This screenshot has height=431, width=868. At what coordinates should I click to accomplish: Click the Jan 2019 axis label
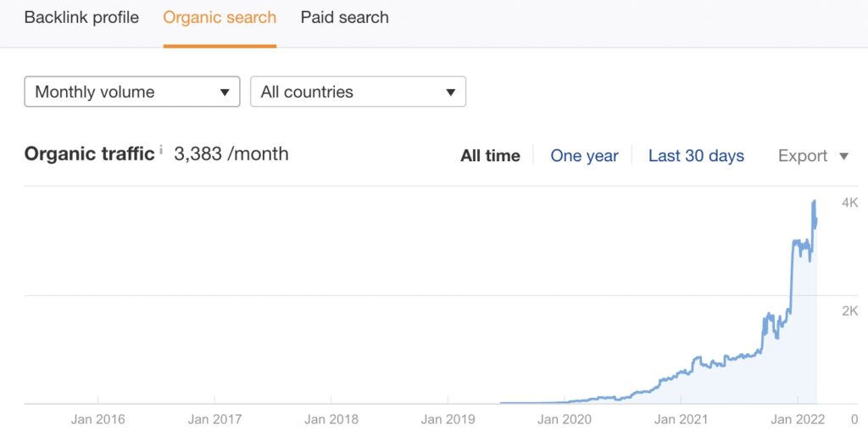point(448,419)
